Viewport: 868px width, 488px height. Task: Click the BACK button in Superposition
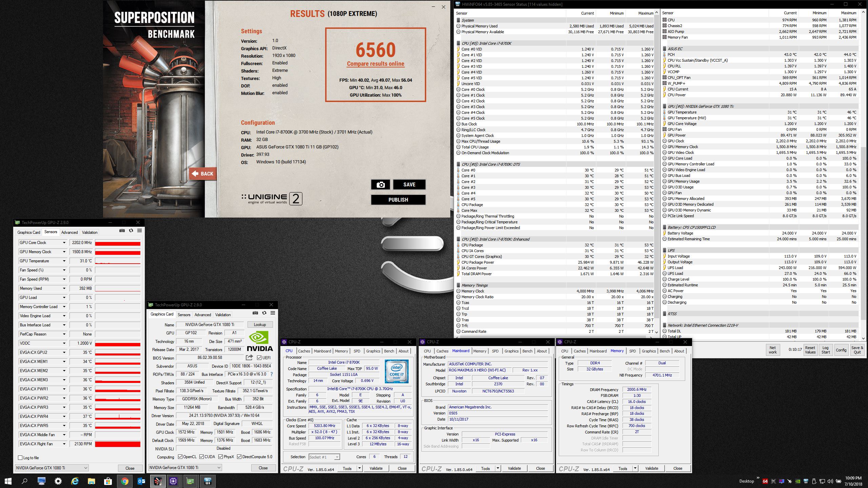click(x=203, y=174)
